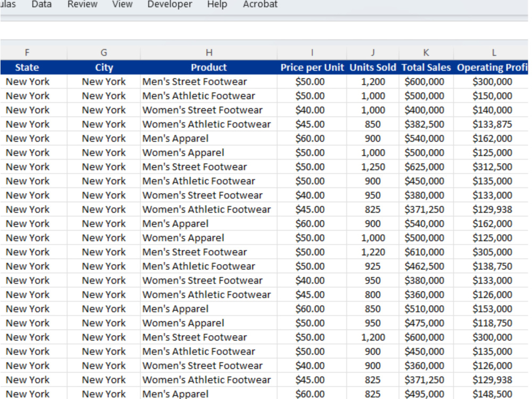Select the $138,750 operating profit cell
Viewport: 532px width, 399px height.
point(491,267)
